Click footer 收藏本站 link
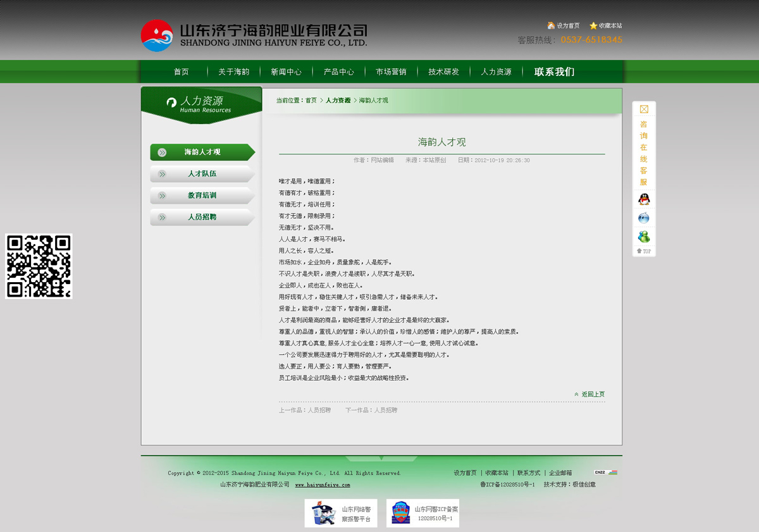The image size is (759, 532). (497, 473)
